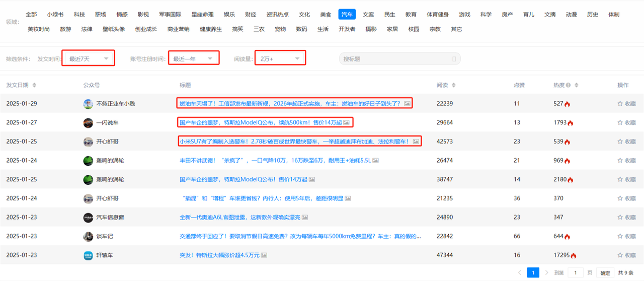The height and width of the screenshot is (281, 644).
Task: Sort by 阅读 column arrows
Action: pyautogui.click(x=454, y=85)
